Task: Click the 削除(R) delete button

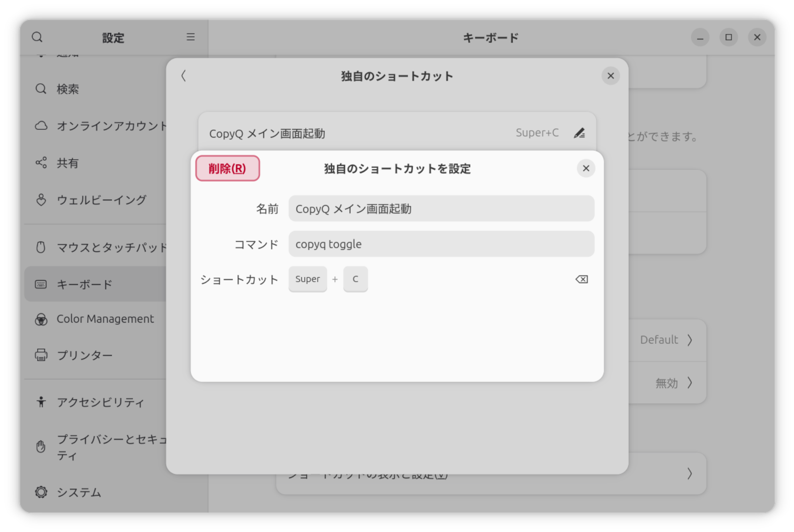Action: pyautogui.click(x=227, y=168)
